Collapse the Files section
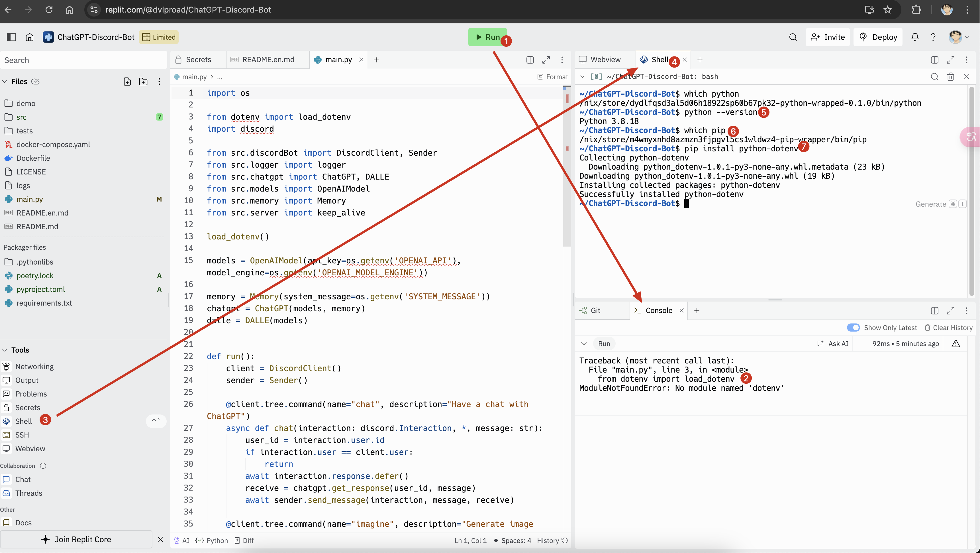 coord(5,82)
